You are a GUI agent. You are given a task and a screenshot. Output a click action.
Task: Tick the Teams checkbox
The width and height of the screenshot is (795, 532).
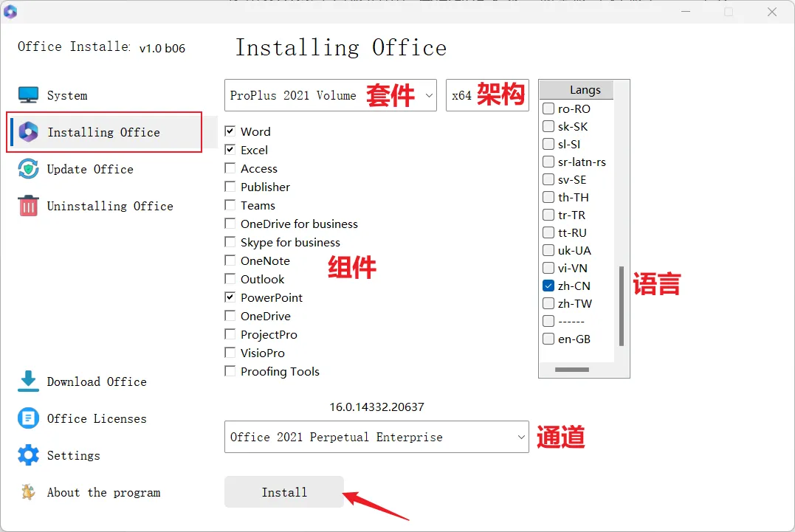(x=230, y=204)
